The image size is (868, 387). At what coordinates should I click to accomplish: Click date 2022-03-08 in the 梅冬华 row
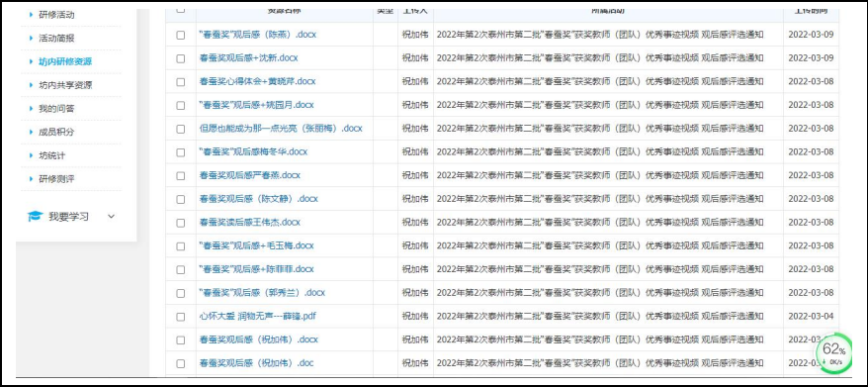(x=811, y=151)
